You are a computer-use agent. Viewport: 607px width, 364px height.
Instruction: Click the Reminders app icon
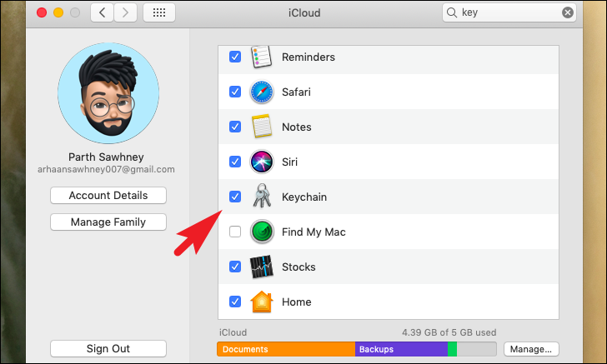point(261,57)
